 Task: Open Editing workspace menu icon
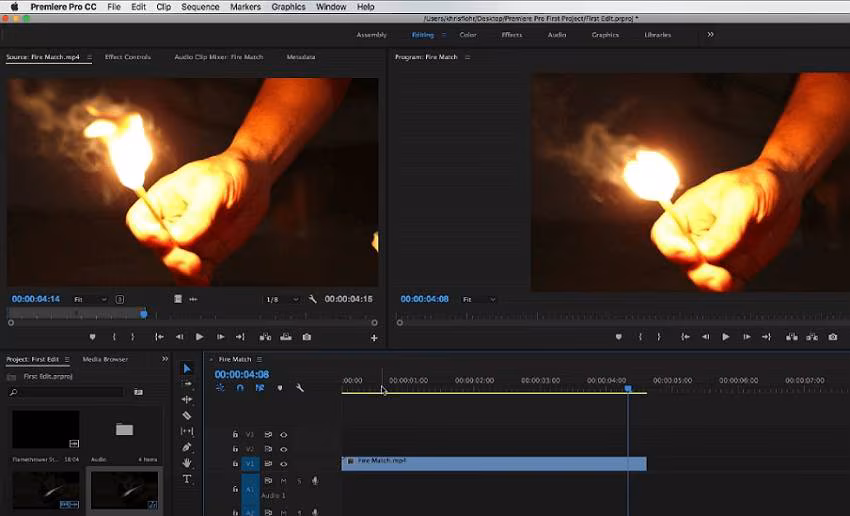click(443, 35)
